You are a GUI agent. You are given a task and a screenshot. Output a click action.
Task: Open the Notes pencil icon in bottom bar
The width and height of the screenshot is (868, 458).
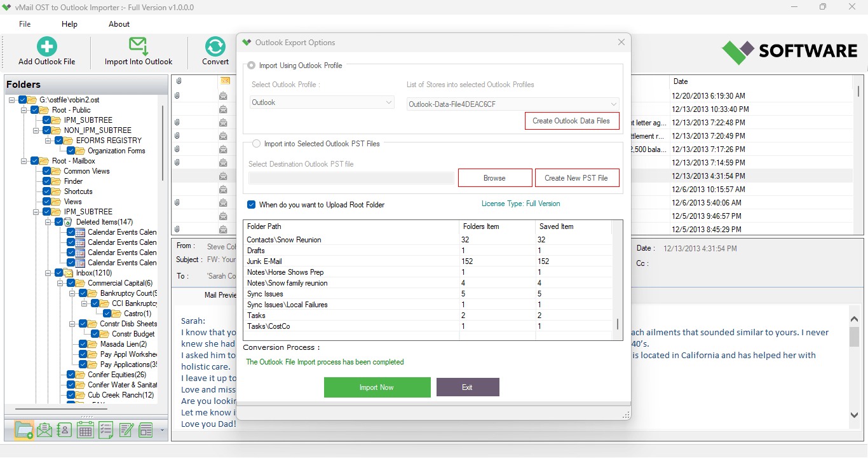pos(126,430)
